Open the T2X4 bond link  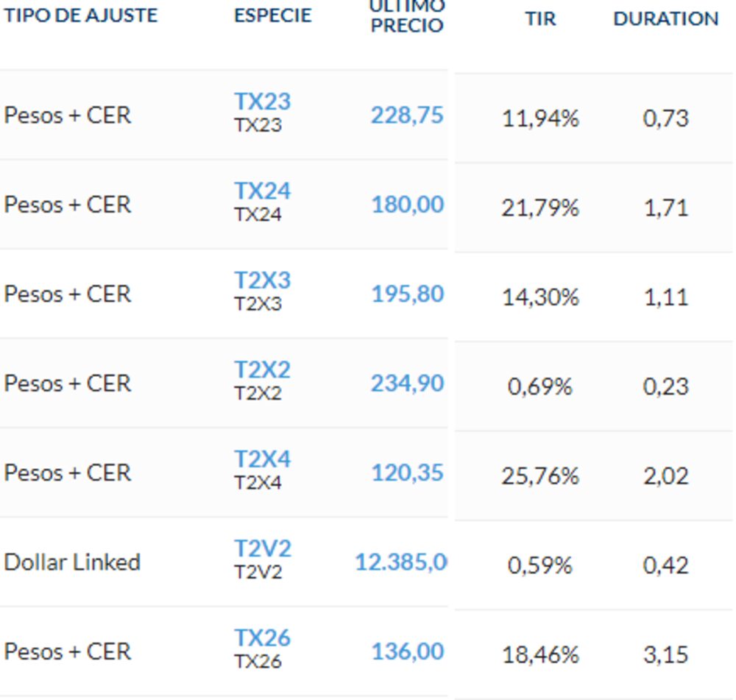(262, 459)
